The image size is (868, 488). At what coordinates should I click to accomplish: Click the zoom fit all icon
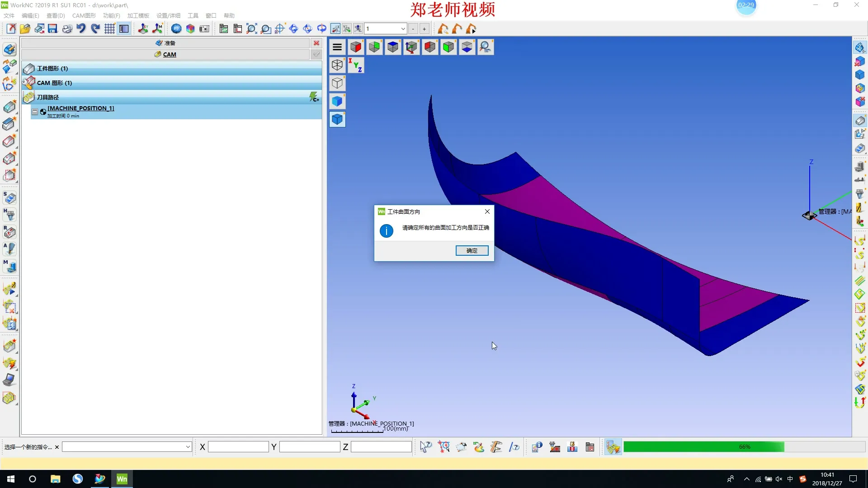[251, 29]
